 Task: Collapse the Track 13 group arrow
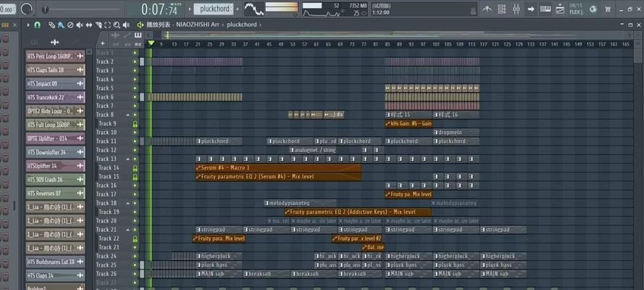tap(127, 159)
